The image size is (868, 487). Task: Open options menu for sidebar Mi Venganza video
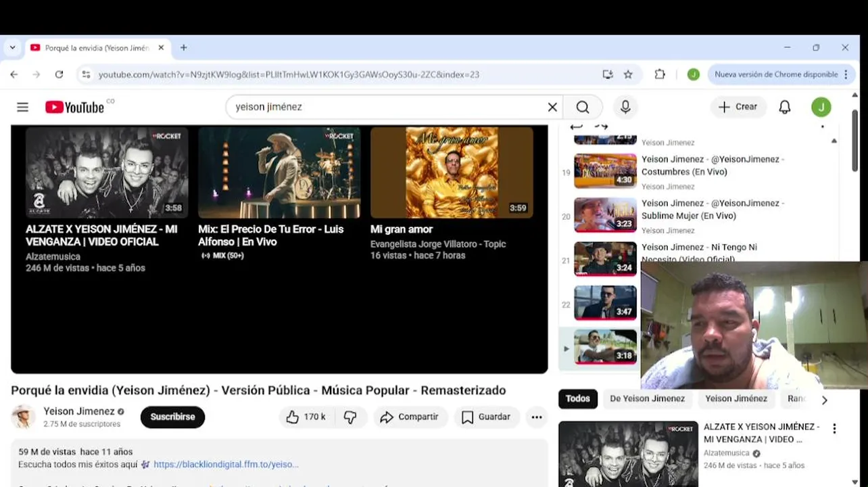834,428
